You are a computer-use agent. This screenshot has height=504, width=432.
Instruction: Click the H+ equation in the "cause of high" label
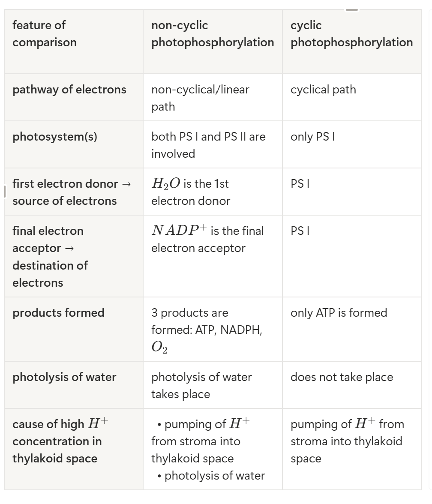[x=98, y=423]
